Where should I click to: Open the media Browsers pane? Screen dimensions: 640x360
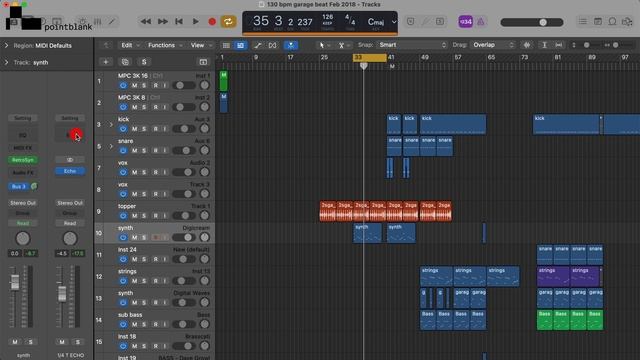click(627, 22)
